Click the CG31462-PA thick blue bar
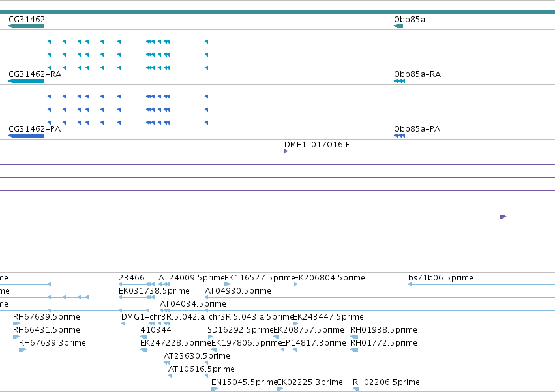The image size is (555, 392). click(x=26, y=136)
